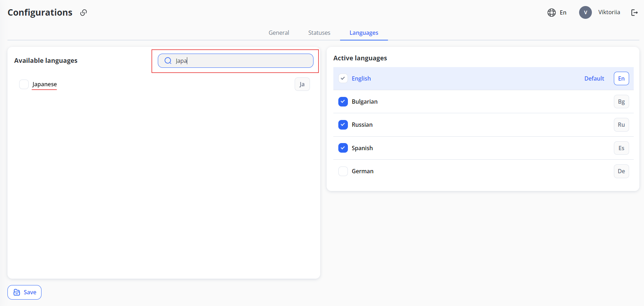Screen dimensions: 644x306
Task: Click the Russian language name
Action: coord(362,125)
